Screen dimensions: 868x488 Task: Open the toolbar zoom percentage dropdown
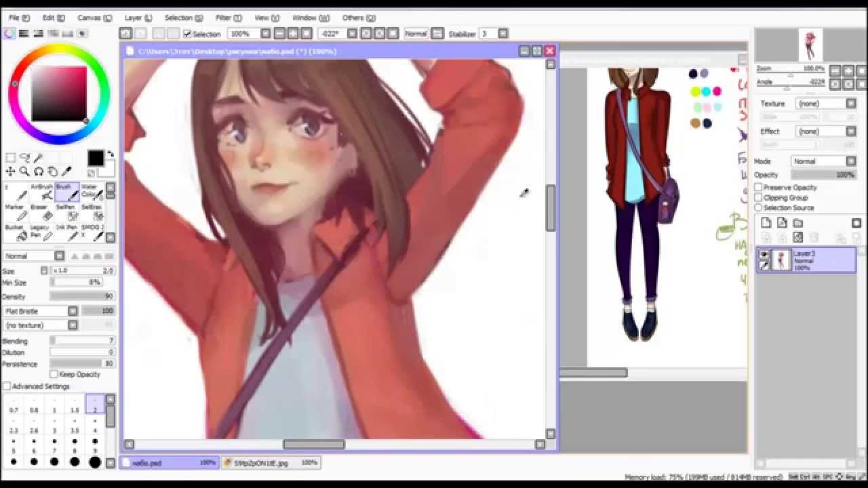coord(265,33)
